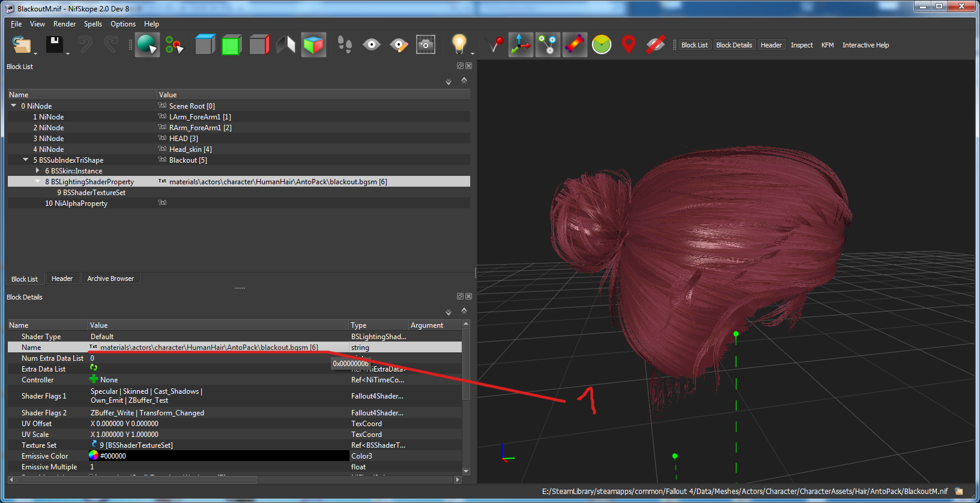Switch to Side view red cube icon
The image size is (980, 503).
(259, 45)
